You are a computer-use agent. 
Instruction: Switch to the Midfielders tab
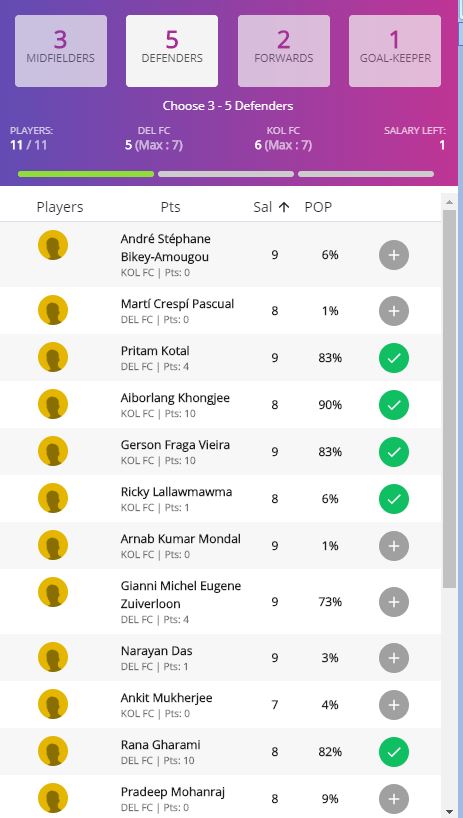[x=61, y=51]
